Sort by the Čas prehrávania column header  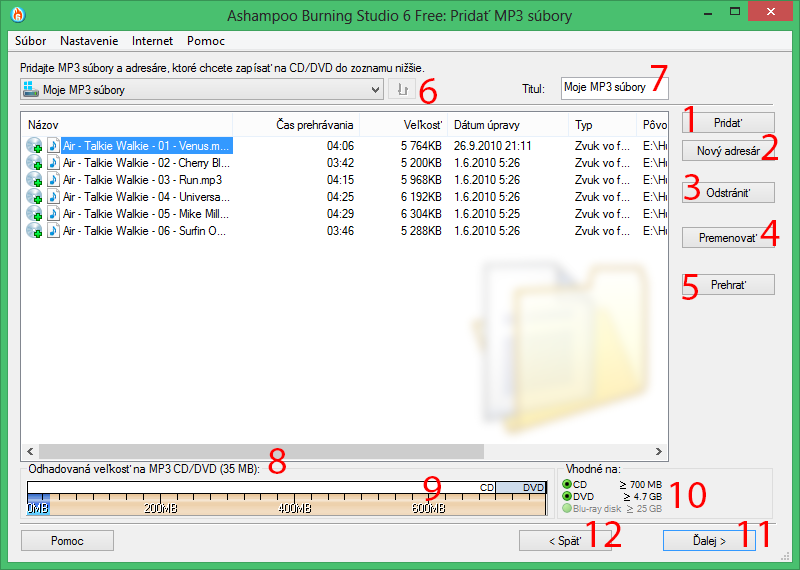(x=296, y=125)
